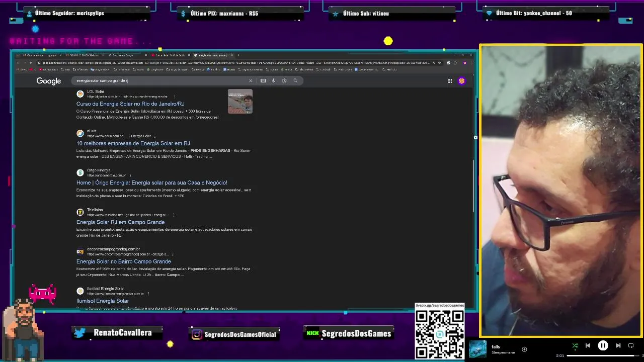
Task: Open Energia Solar no Bairro Campo Grande link
Action: [x=124, y=261]
